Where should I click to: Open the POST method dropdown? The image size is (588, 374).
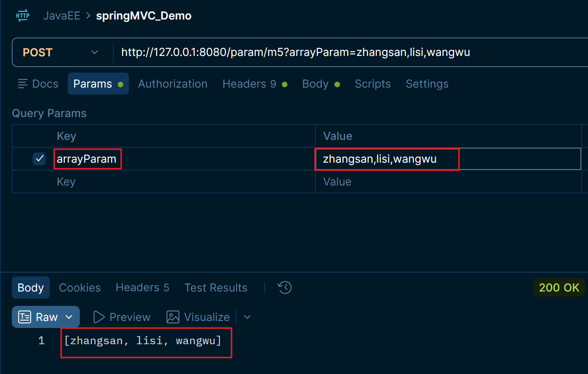tap(61, 52)
